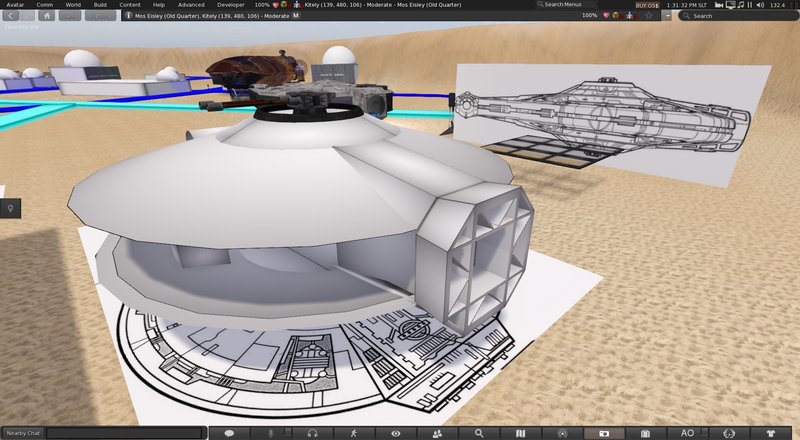Toggle the checkbox next to AO
Screen dimensions: 800x440
pyautogui.click(x=705, y=431)
